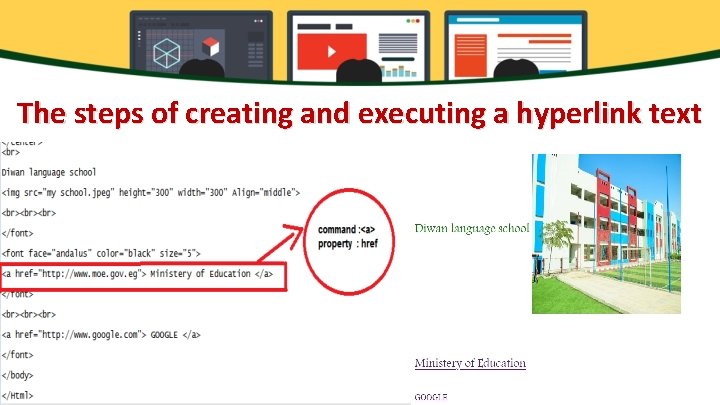Screen dimensions: 720x405
Task: Click the code line '<img src="my school.jpeg"...'
Action: [x=151, y=193]
